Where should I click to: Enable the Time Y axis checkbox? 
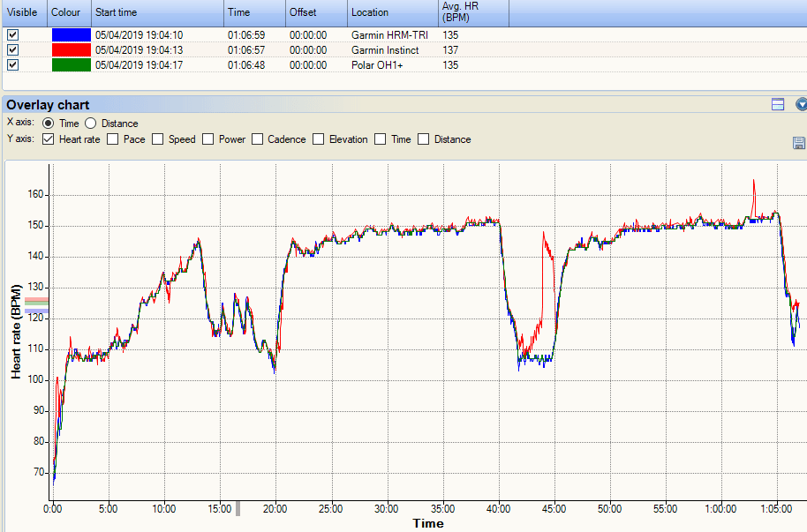(x=381, y=139)
